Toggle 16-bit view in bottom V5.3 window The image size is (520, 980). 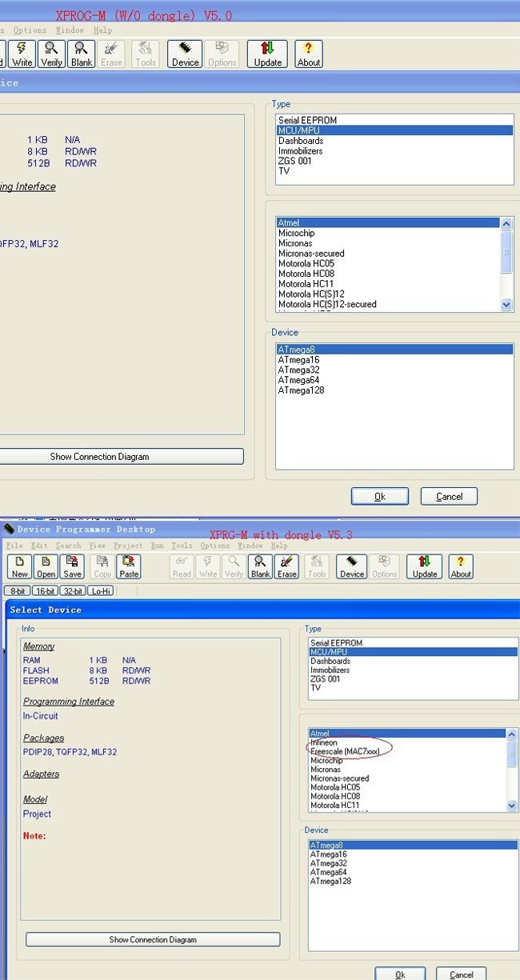coord(45,591)
